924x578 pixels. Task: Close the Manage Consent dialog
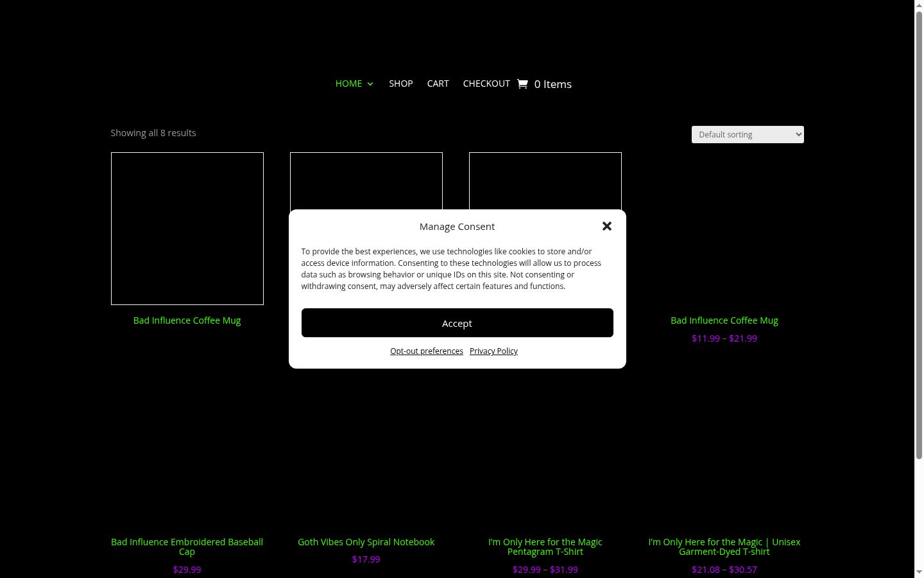pyautogui.click(x=606, y=226)
